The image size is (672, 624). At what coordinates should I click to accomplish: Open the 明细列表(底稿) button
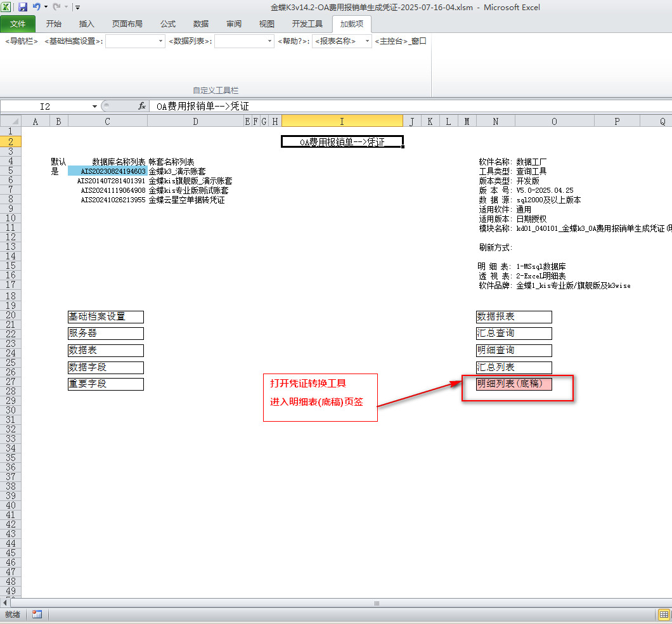click(x=514, y=384)
